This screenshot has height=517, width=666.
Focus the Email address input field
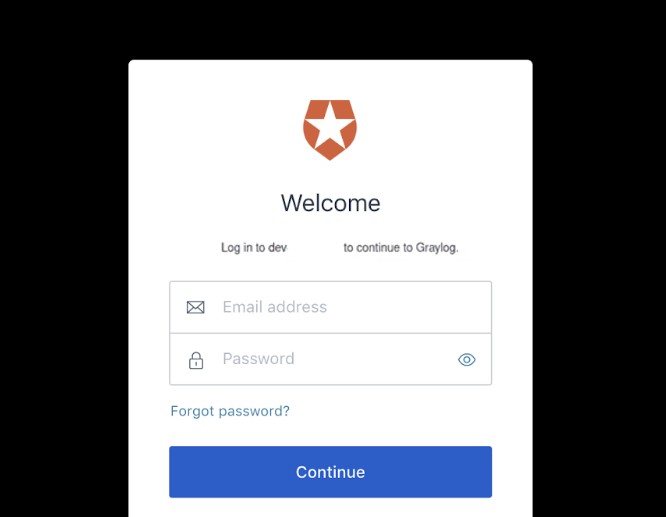[330, 307]
